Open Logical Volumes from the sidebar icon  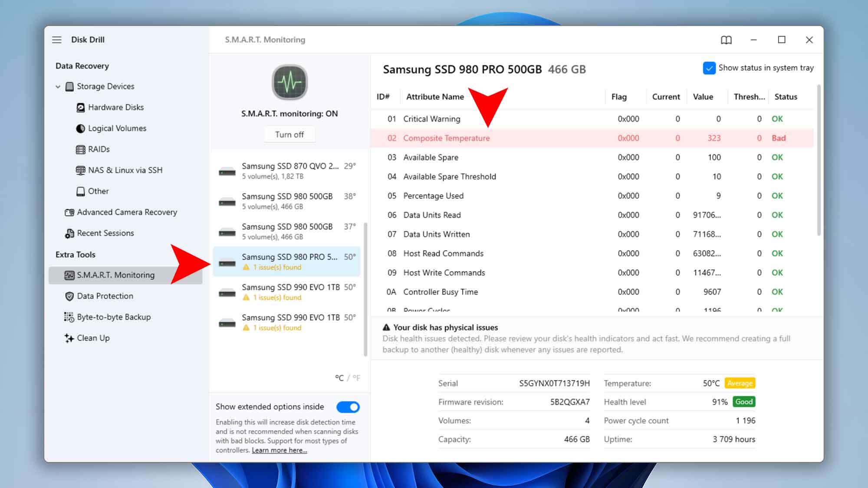(x=80, y=128)
